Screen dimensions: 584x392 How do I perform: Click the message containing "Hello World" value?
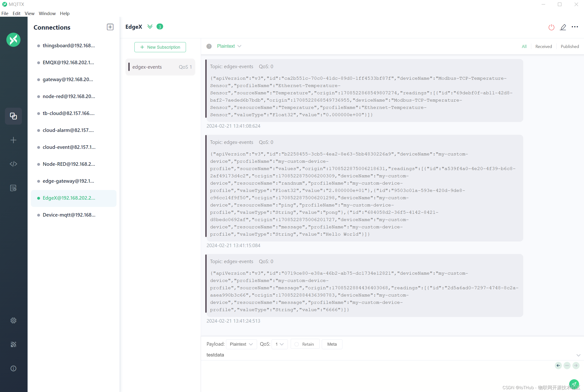tap(364, 188)
